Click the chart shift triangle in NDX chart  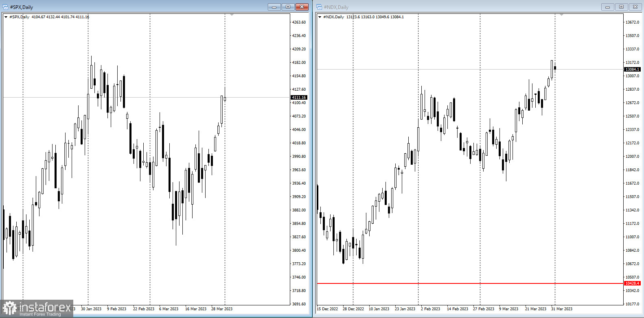(x=561, y=15)
